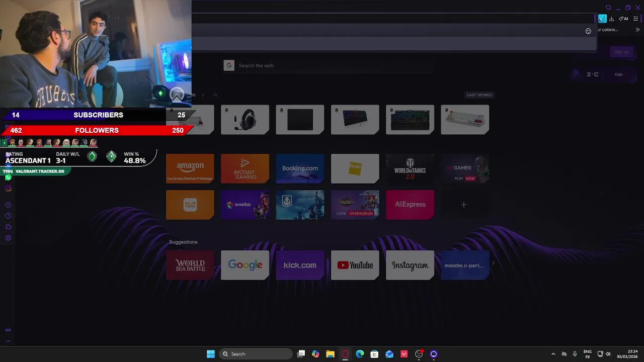This screenshot has width=644, height=362.
Task: Click the microphone tray icon
Action: (575, 354)
